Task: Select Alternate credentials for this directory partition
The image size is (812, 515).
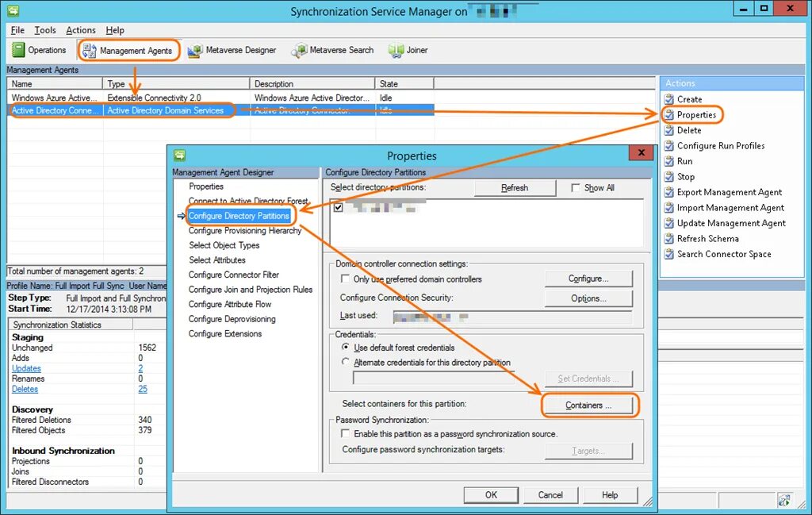Action: [x=346, y=362]
